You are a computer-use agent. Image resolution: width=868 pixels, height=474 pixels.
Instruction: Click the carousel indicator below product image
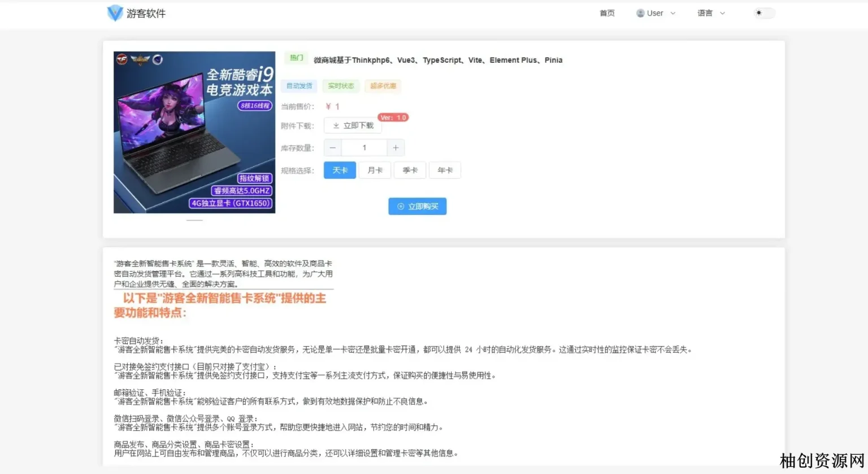coord(194,220)
